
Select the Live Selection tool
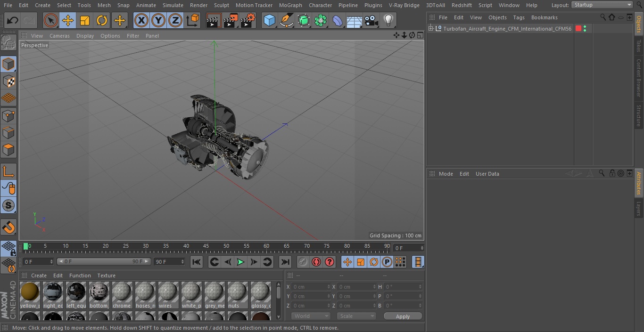[50, 20]
